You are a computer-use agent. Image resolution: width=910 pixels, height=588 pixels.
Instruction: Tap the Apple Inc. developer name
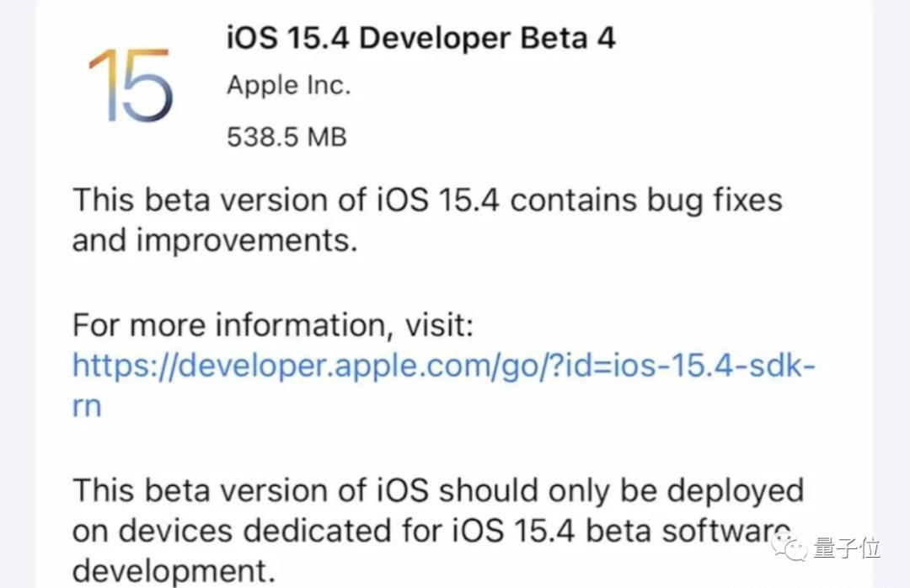[288, 85]
